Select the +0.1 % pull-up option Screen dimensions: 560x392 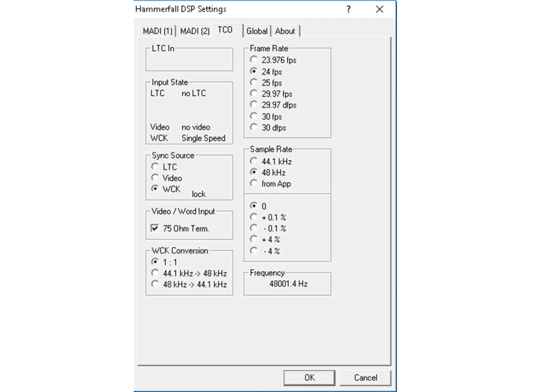[x=254, y=217]
